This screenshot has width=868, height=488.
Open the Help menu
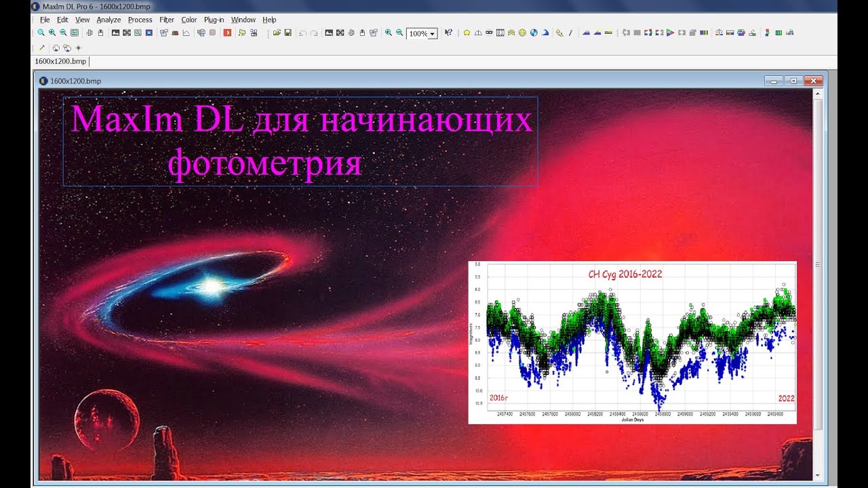[x=269, y=20]
